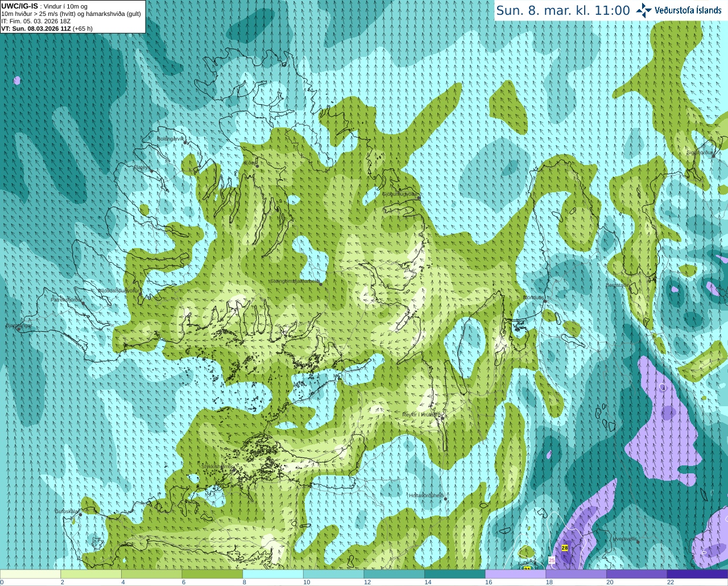Pick the pale cyan 8–10 legend swatch
Image resolution: width=728 pixels, height=586 pixels.
pyautogui.click(x=273, y=574)
